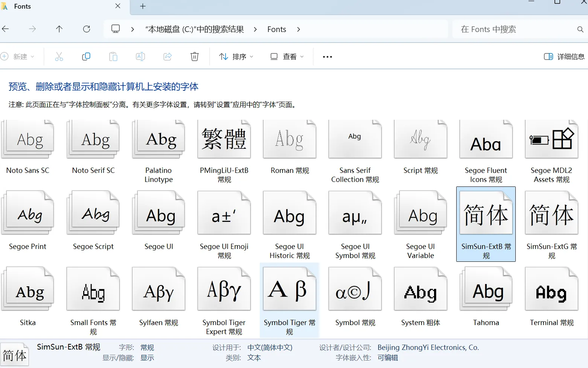Image resolution: width=588 pixels, height=368 pixels.
Task: Click Fonts in the address breadcrumb
Action: [277, 29]
